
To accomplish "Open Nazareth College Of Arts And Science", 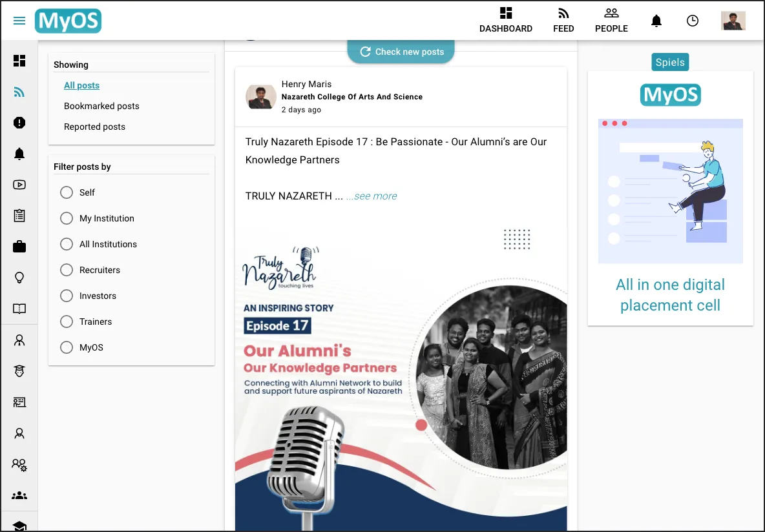I will coord(351,97).
